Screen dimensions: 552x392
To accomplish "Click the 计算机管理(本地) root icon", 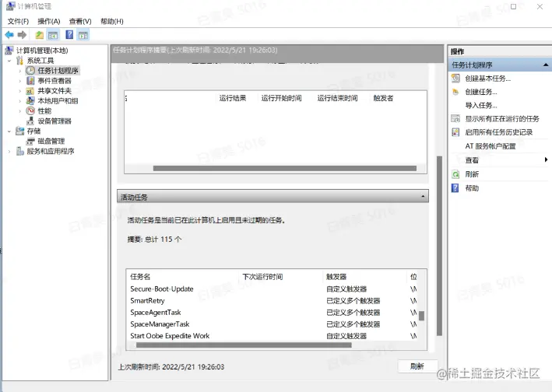I will (x=9, y=51).
